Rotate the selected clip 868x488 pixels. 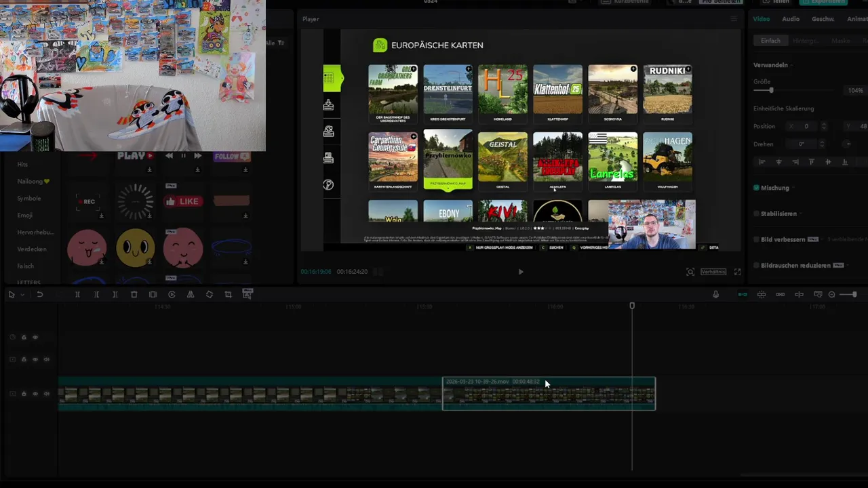click(x=210, y=295)
